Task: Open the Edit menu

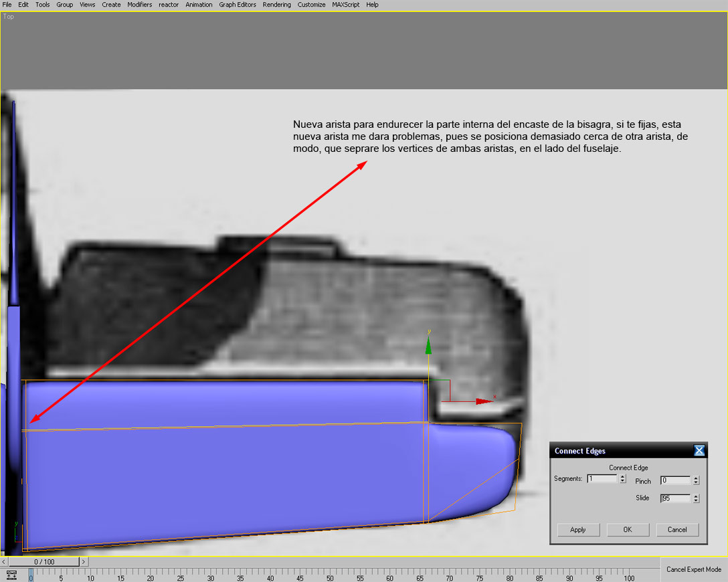Action: (23, 5)
